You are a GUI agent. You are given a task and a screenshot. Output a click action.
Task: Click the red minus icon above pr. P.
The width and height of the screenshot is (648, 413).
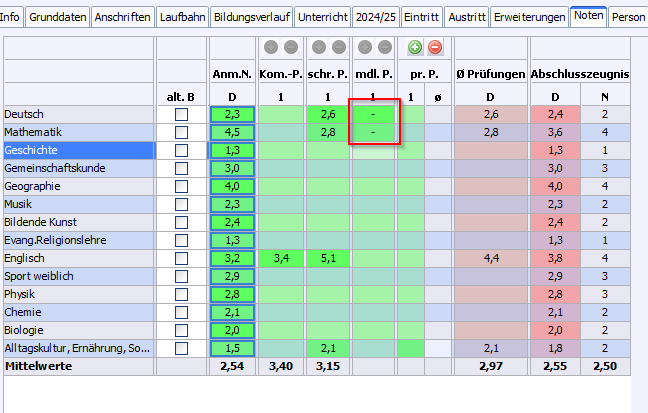click(434, 47)
